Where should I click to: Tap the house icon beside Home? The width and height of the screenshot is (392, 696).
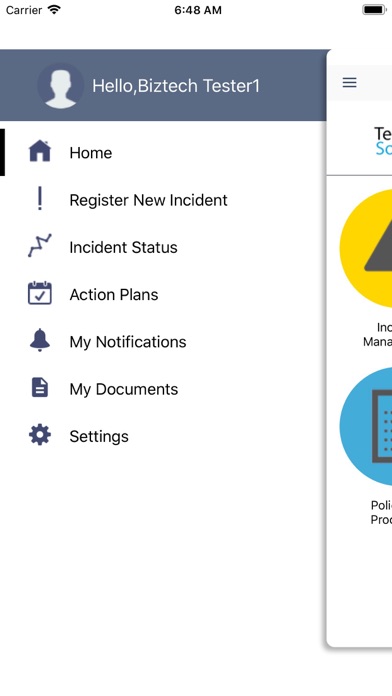pyautogui.click(x=40, y=152)
